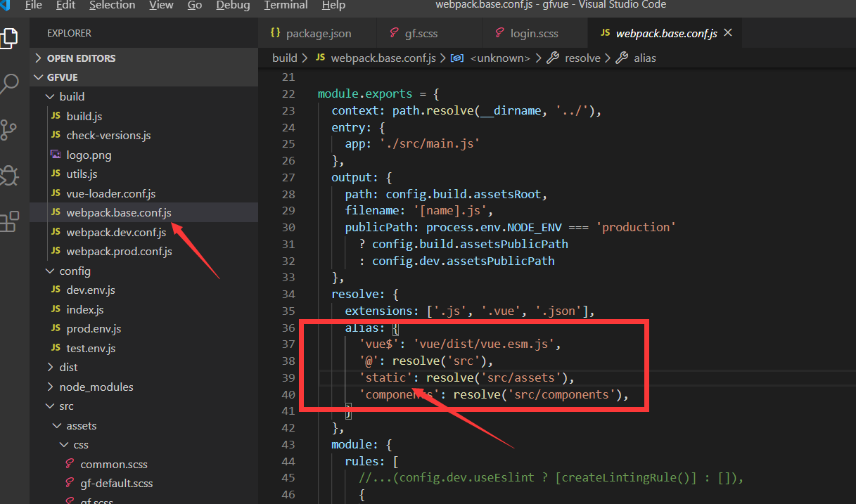Collapse the config folder
The height and width of the screenshot is (504, 856).
[49, 271]
